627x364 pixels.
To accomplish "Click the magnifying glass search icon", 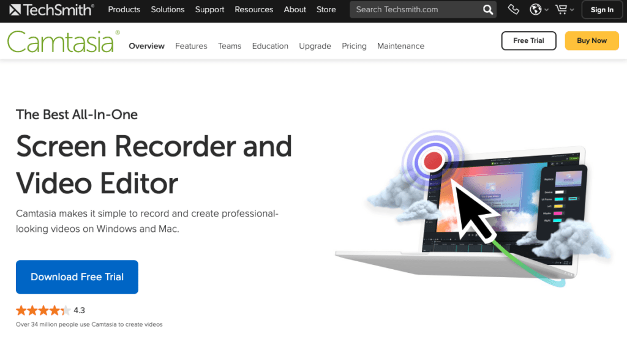I will tap(487, 10).
